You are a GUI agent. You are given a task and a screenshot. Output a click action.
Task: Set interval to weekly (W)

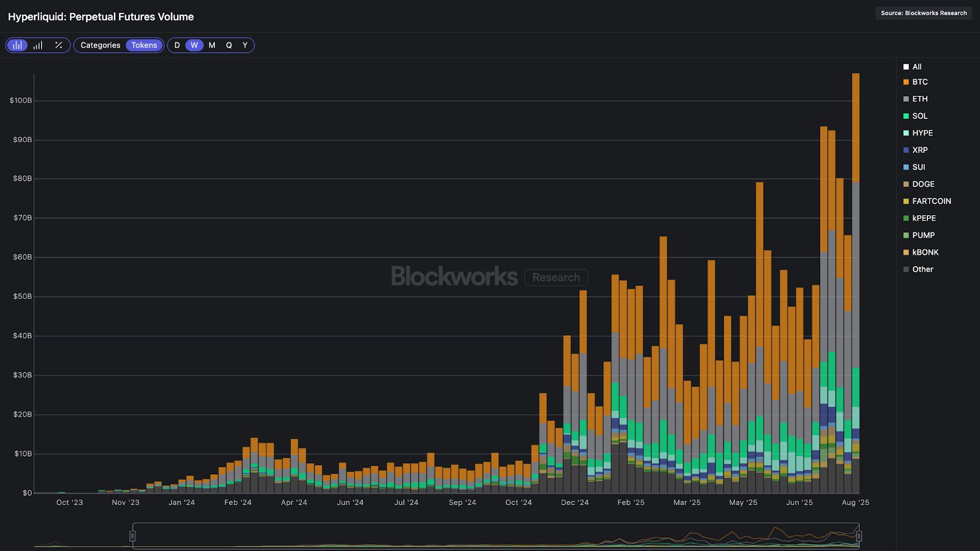tap(194, 45)
